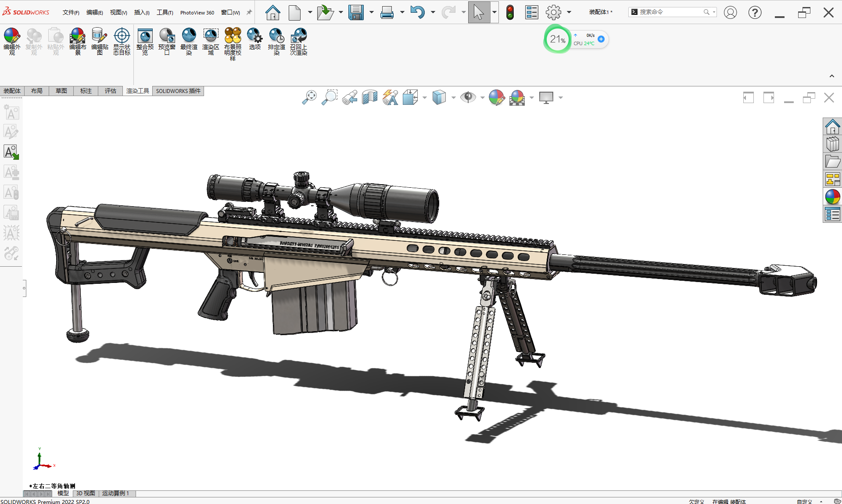The width and height of the screenshot is (842, 504).
Task: Expand the Options gear dropdown arrow
Action: coord(569,12)
